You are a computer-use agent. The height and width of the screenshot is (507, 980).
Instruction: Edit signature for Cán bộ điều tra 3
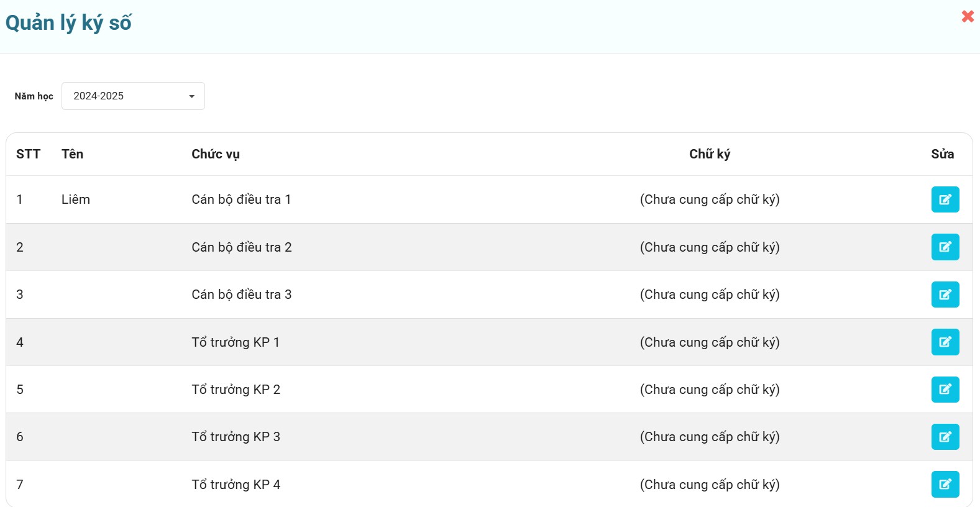[x=945, y=295]
